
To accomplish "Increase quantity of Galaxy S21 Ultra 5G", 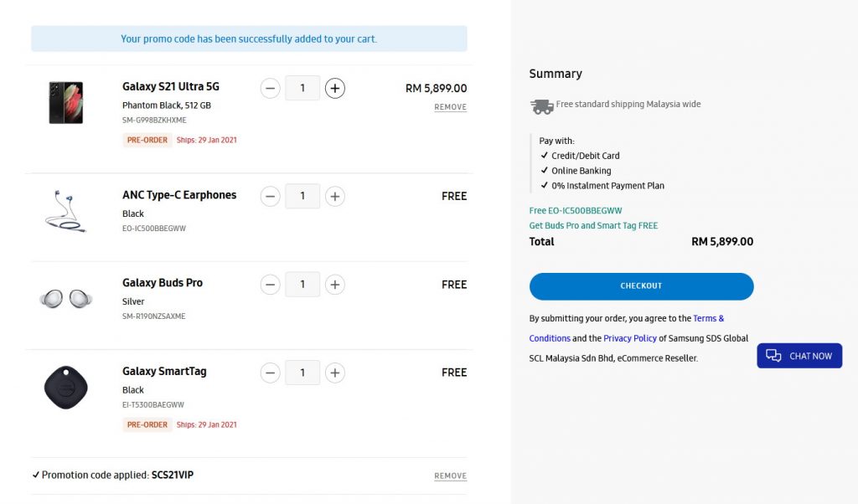I will point(335,88).
